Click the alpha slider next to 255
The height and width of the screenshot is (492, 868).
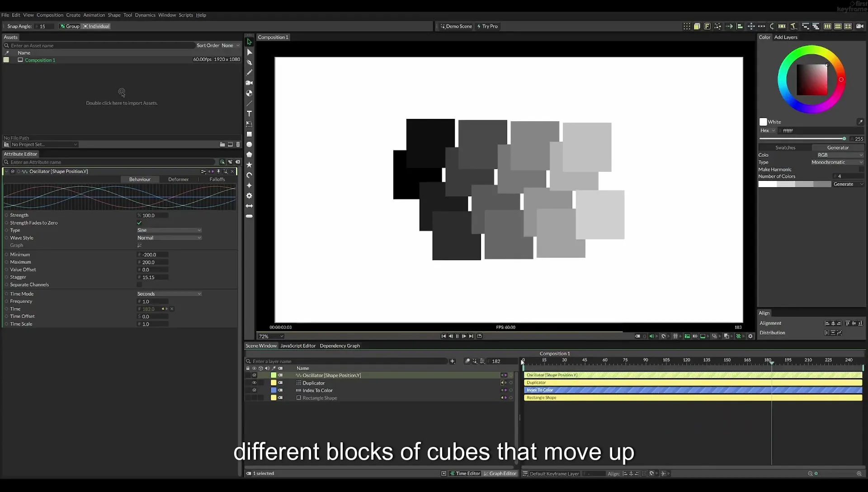click(x=802, y=139)
